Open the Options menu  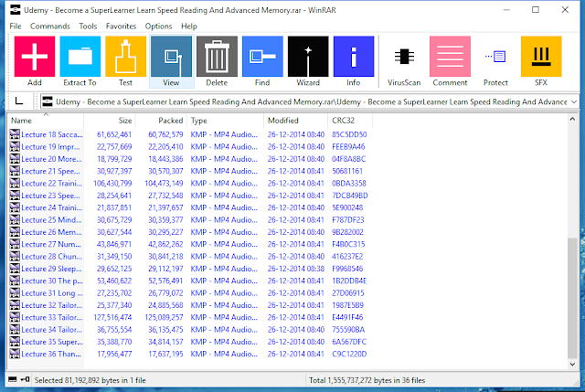point(158,26)
